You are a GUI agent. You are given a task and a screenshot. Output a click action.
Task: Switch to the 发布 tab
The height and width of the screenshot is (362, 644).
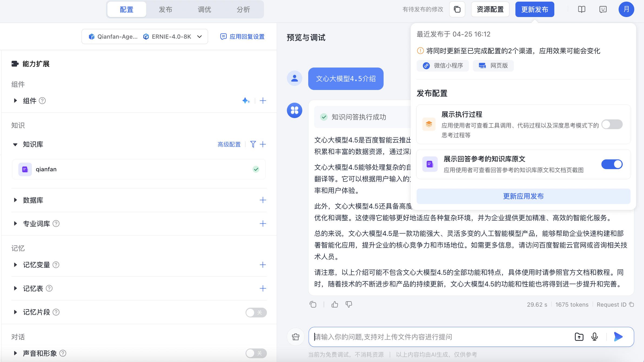pyautogui.click(x=166, y=9)
